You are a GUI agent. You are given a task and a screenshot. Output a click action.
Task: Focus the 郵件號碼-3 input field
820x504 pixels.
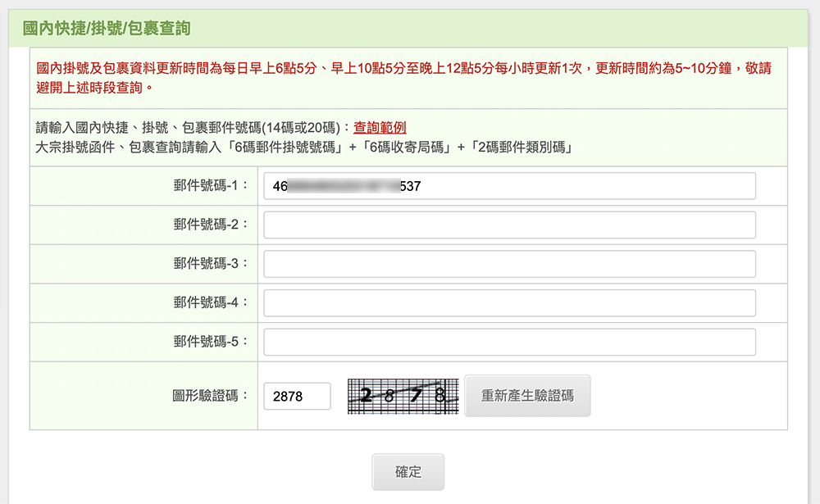coord(509,264)
